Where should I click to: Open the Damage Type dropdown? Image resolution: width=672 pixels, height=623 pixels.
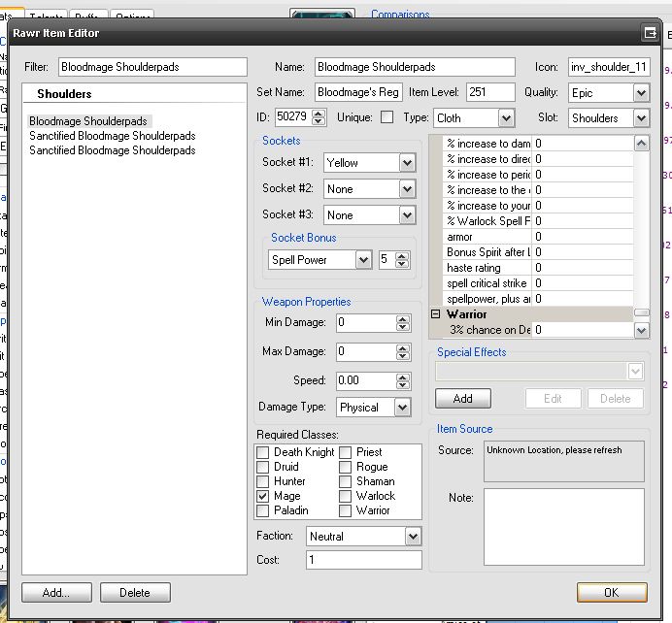coord(402,408)
